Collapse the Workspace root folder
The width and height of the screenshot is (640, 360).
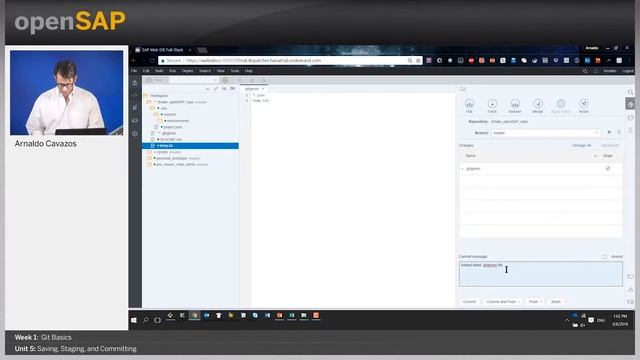pos(146,96)
